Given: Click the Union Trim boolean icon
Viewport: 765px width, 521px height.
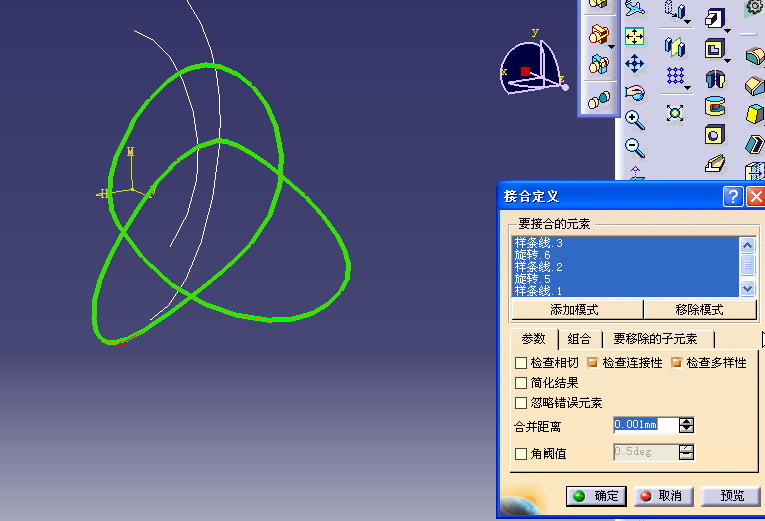Looking at the screenshot, I should [x=599, y=64].
